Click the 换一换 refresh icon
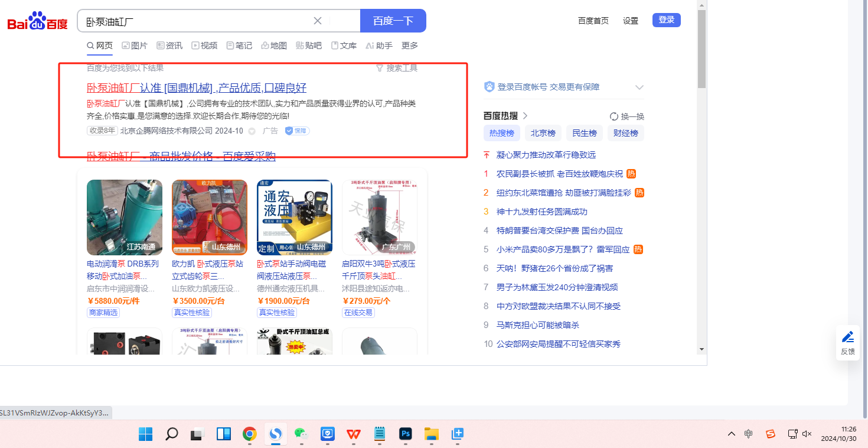This screenshot has height=448, width=868. click(614, 116)
